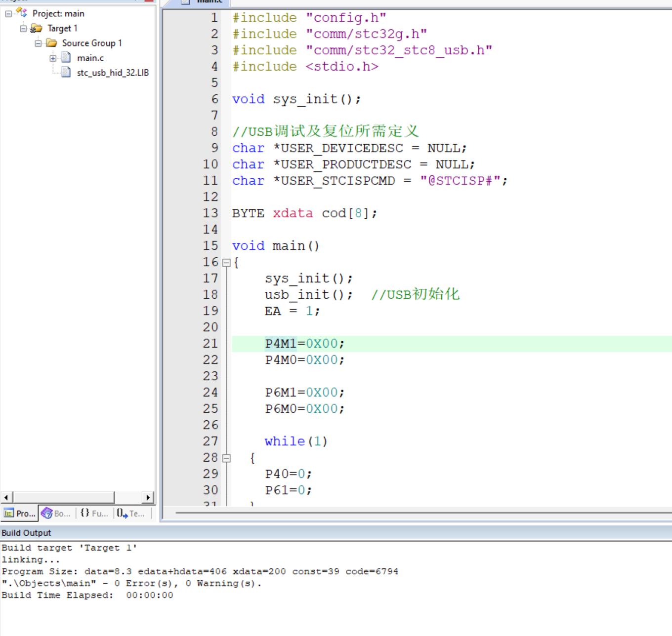This screenshot has height=636, width=672.
Task: Click line number 21 in gutter
Action: click(210, 344)
